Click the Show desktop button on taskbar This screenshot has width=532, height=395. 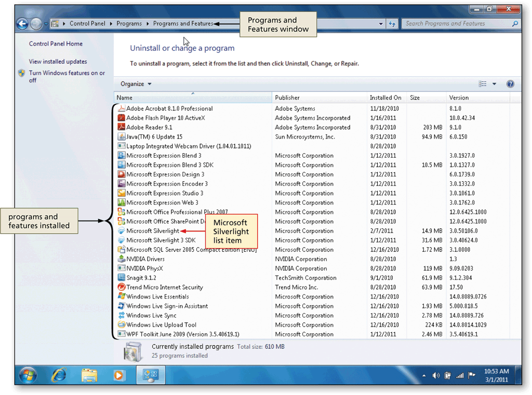click(x=518, y=375)
